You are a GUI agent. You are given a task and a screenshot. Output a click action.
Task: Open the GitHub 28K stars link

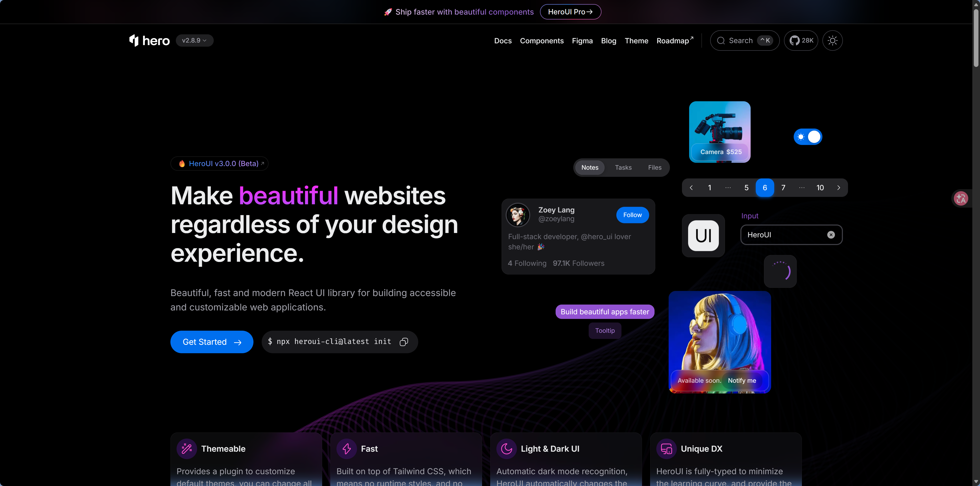pyautogui.click(x=801, y=40)
